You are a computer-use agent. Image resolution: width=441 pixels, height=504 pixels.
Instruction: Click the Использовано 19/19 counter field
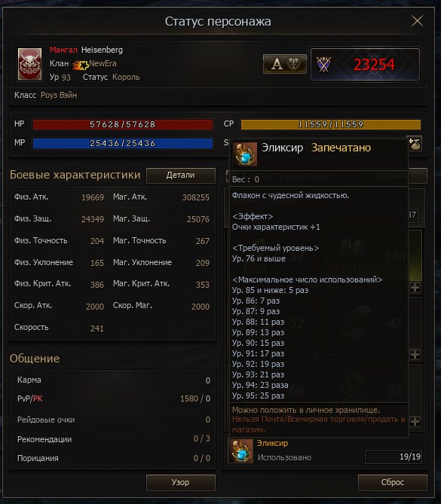[393, 457]
